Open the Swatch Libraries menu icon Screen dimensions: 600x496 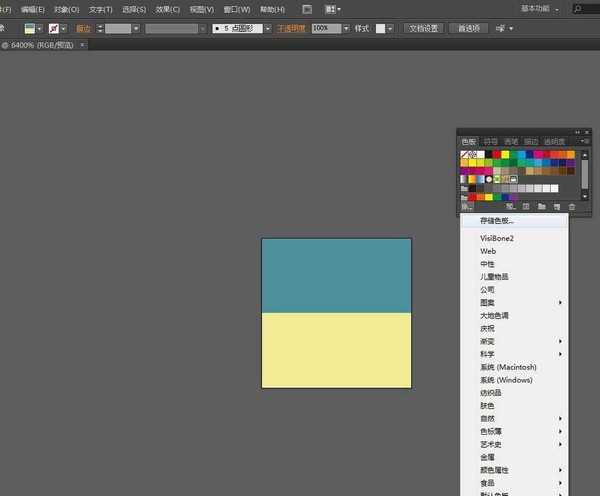(466, 206)
